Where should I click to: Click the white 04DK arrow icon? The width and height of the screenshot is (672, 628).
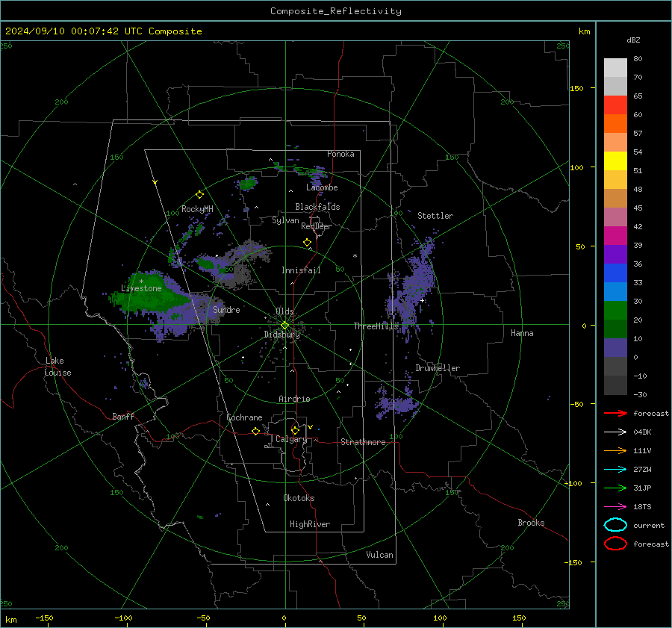pyautogui.click(x=615, y=432)
